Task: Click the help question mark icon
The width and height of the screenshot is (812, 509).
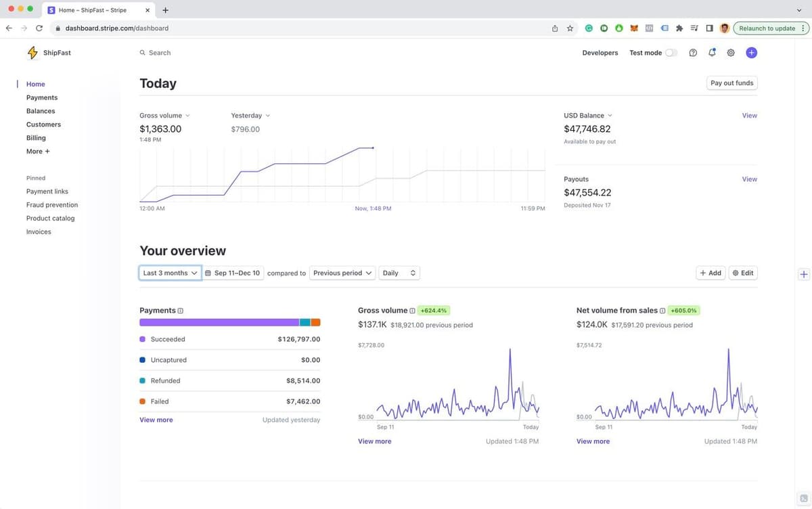Action: click(x=693, y=53)
